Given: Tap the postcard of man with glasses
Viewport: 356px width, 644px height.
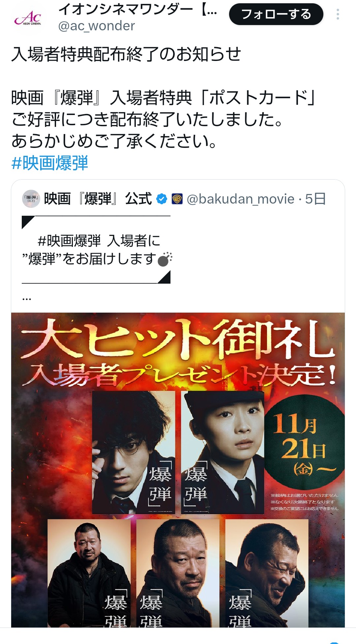Looking at the screenshot, I should [133, 452].
